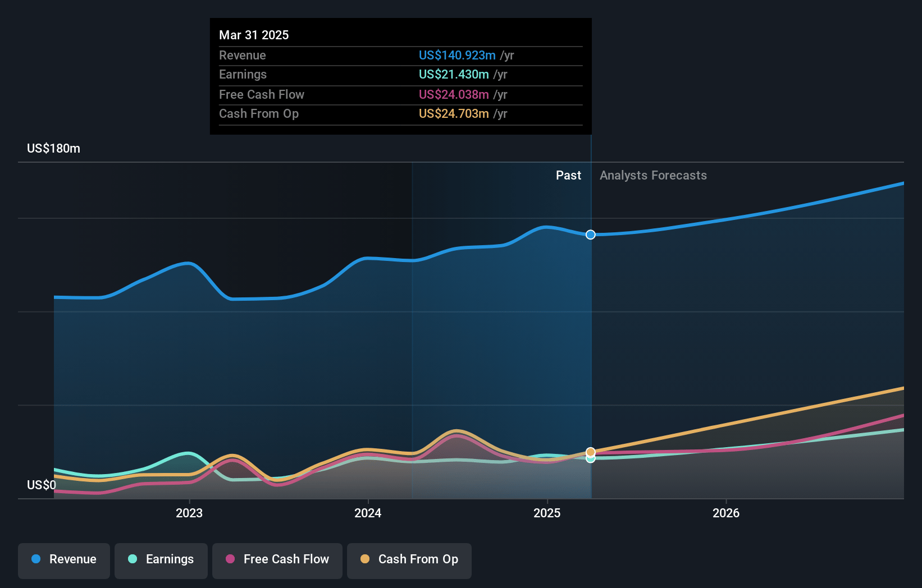Click the US$21.430m earnings value

pyautogui.click(x=454, y=74)
